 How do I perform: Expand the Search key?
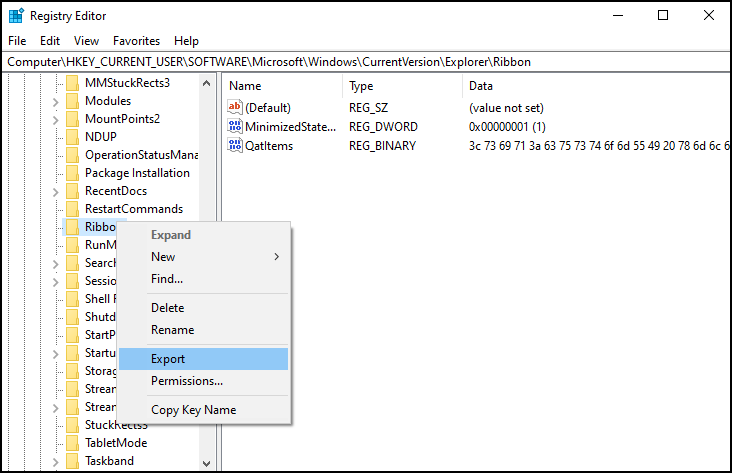tap(56, 264)
